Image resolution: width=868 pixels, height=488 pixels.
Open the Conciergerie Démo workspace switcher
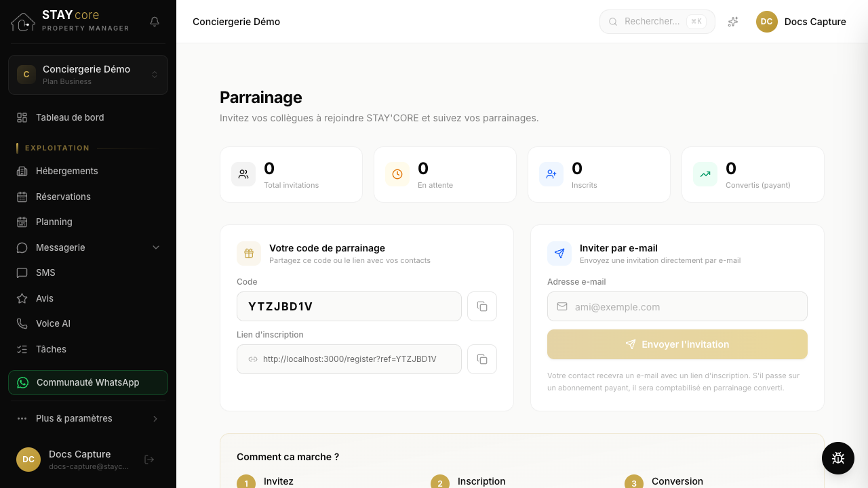[88, 75]
